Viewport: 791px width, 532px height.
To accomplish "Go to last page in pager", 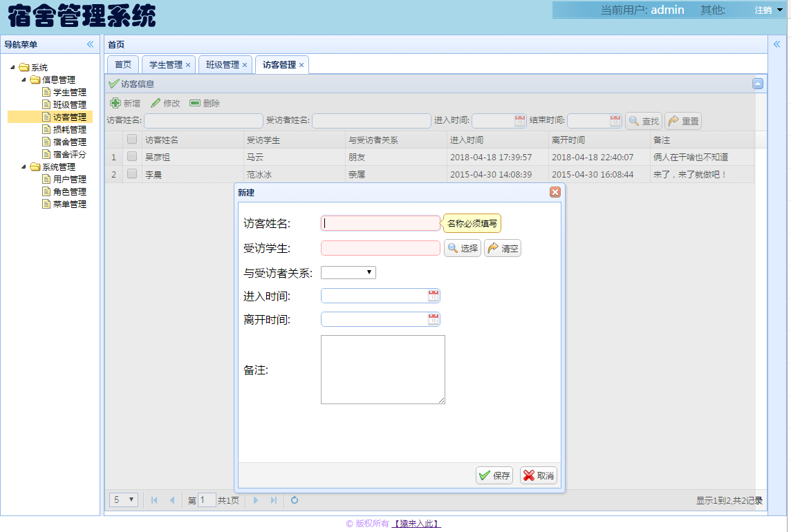I will 273,500.
